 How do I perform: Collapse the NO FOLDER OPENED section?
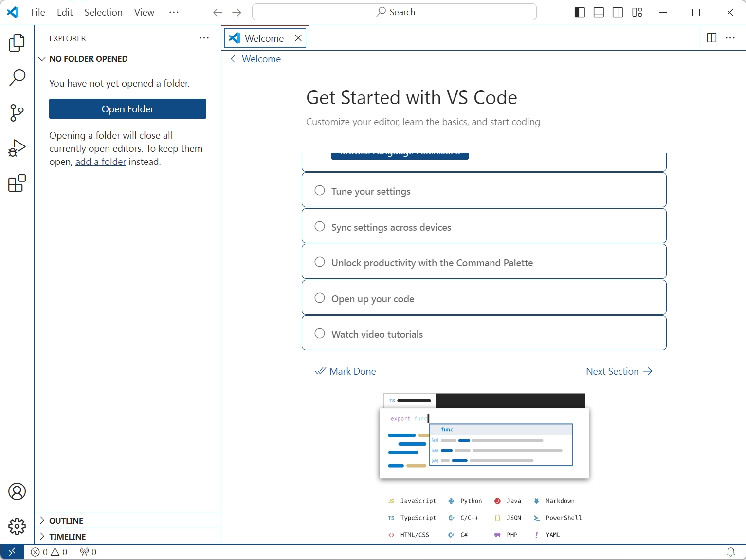[x=42, y=59]
